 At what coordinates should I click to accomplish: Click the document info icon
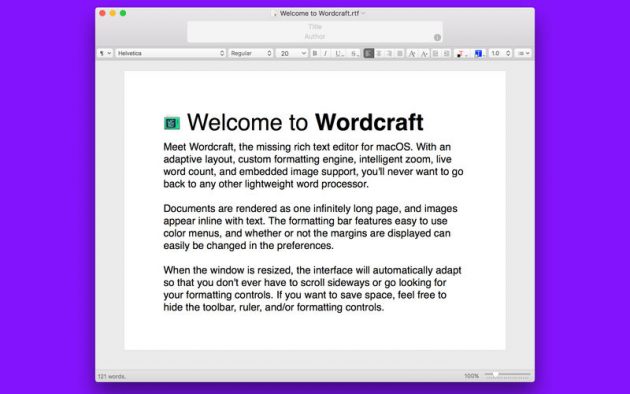click(438, 37)
